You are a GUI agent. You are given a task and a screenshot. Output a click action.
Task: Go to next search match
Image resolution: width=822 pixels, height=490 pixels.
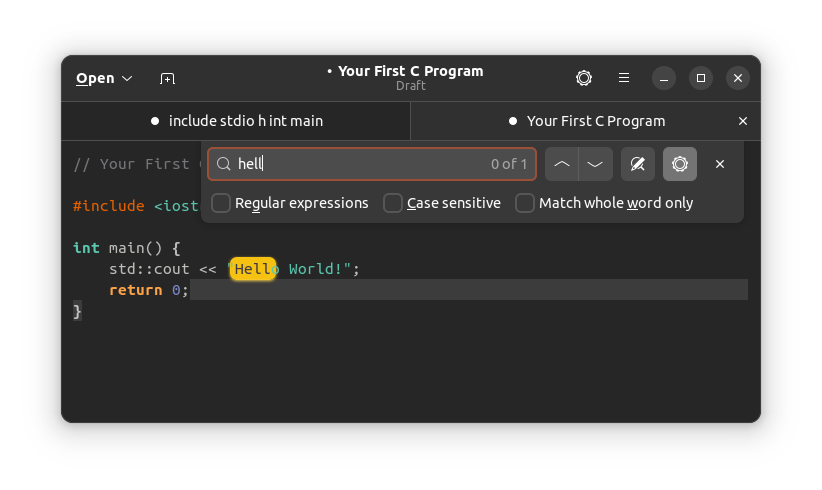coord(596,164)
